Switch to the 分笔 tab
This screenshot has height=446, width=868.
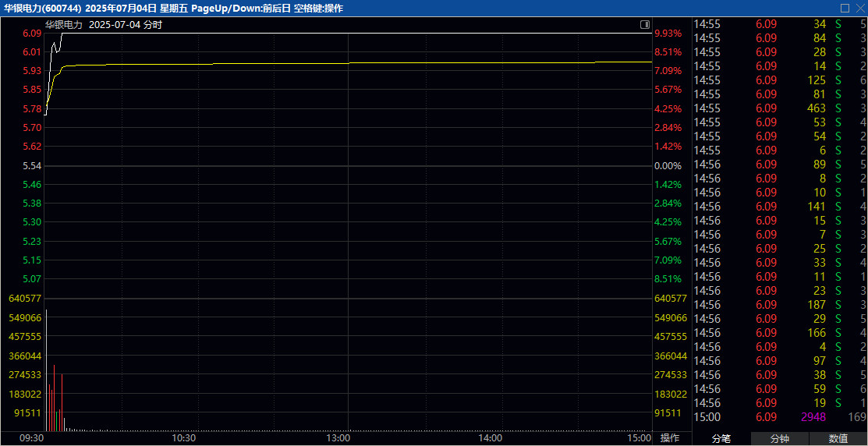click(721, 439)
